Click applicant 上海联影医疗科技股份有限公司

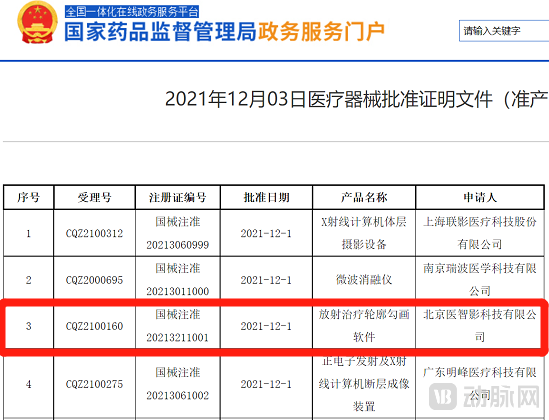pyautogui.click(x=480, y=233)
